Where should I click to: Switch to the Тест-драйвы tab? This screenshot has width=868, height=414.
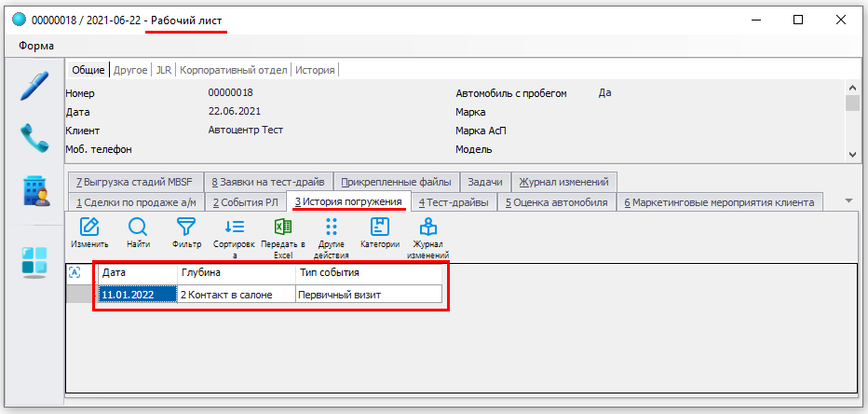point(454,202)
